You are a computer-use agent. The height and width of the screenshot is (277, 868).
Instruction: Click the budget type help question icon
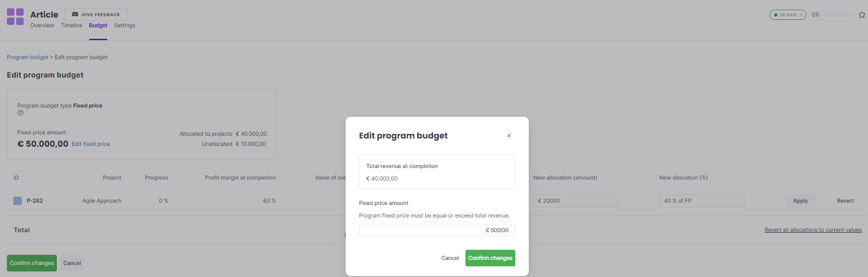20,113
